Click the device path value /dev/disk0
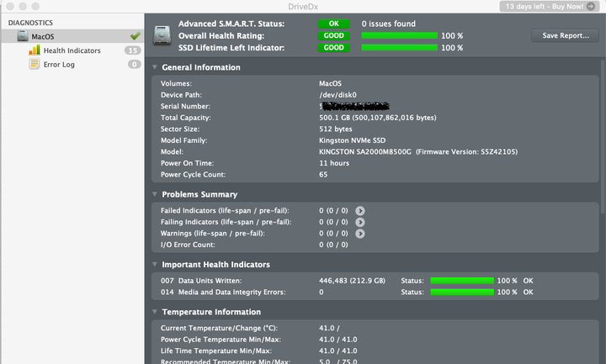The image size is (606, 364). tap(338, 95)
